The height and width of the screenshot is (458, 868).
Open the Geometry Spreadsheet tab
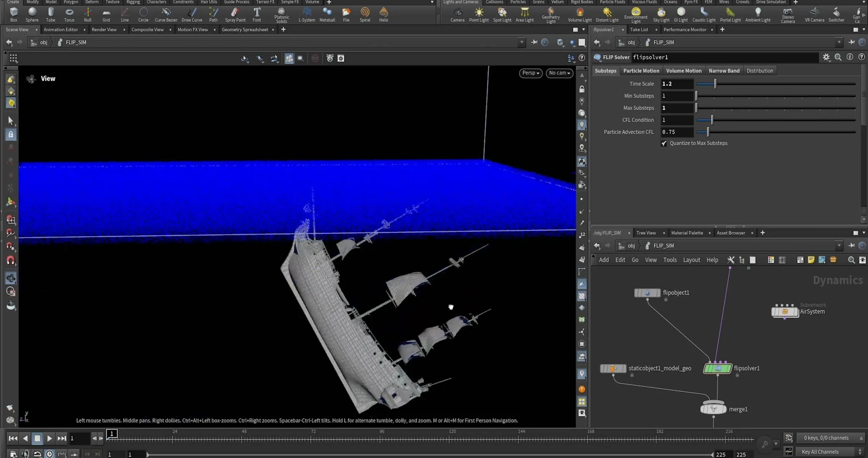tap(245, 30)
